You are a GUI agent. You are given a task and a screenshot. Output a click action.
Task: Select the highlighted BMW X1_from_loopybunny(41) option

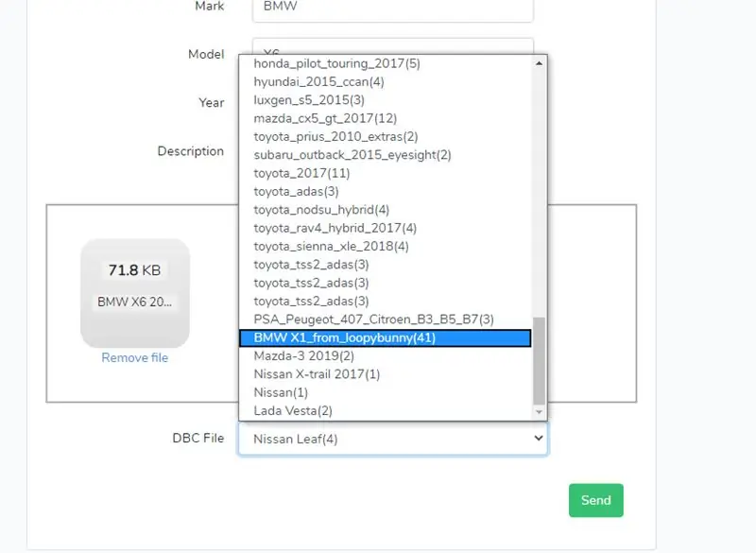(x=386, y=338)
